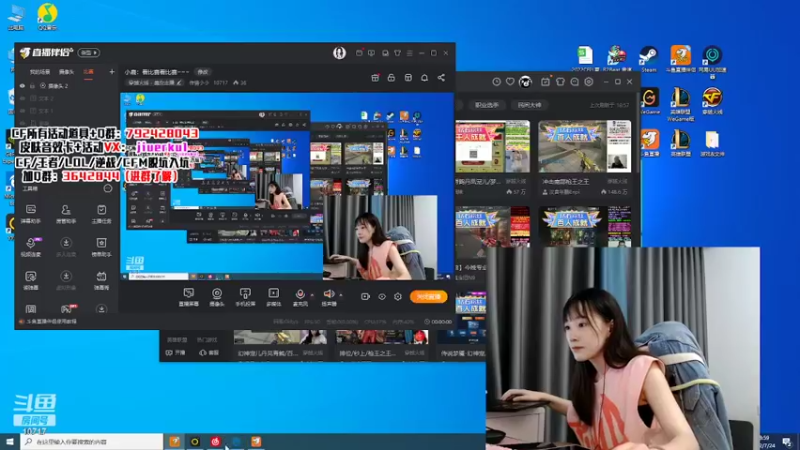Add a camera source from bottom toolbar
Viewport: 800px width, 450px height.
[x=217, y=296]
